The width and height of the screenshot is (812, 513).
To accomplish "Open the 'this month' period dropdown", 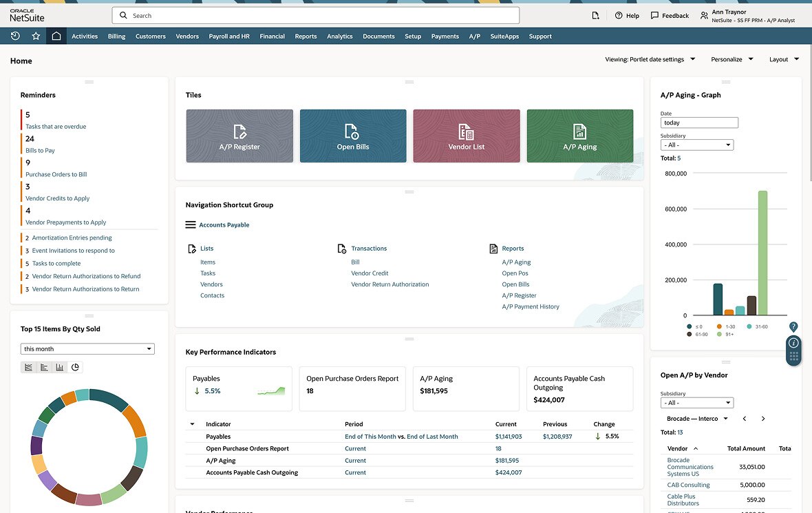I will 87,349.
